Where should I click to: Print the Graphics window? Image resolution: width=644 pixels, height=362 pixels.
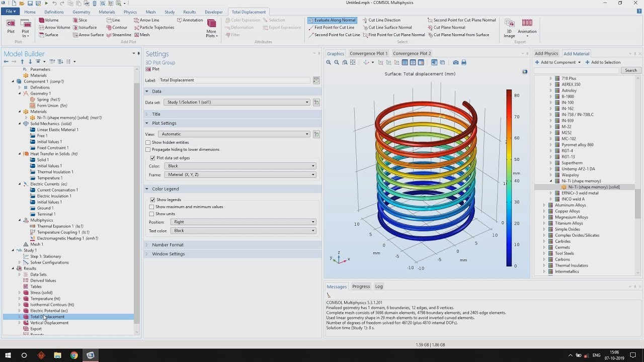464,62
